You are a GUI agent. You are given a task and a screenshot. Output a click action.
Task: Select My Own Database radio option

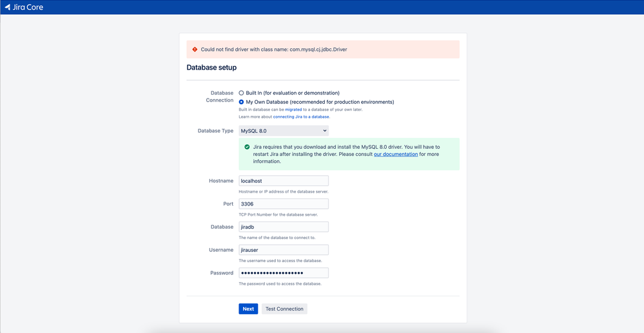coord(241,102)
